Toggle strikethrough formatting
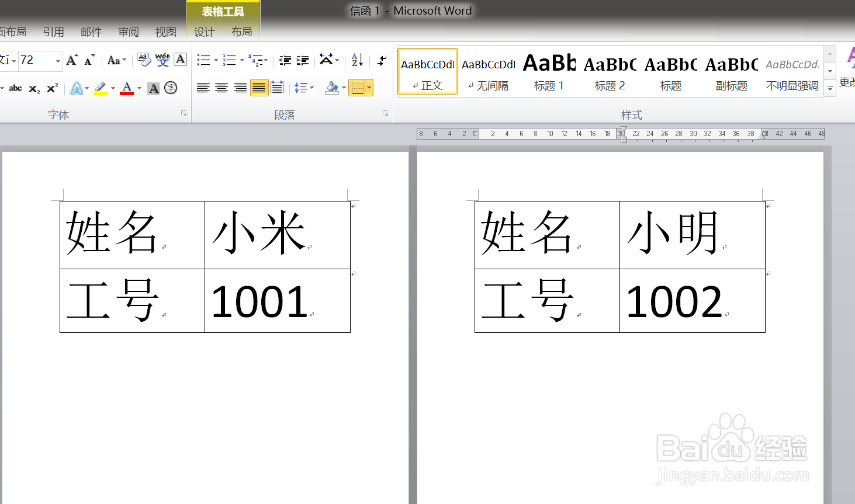The height and width of the screenshot is (504, 855). click(x=15, y=88)
